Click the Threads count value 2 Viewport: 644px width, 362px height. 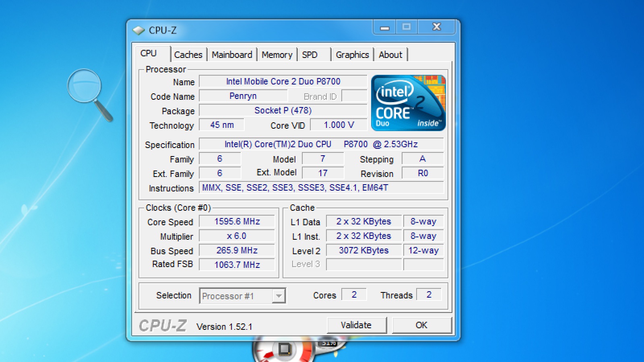[x=429, y=294]
